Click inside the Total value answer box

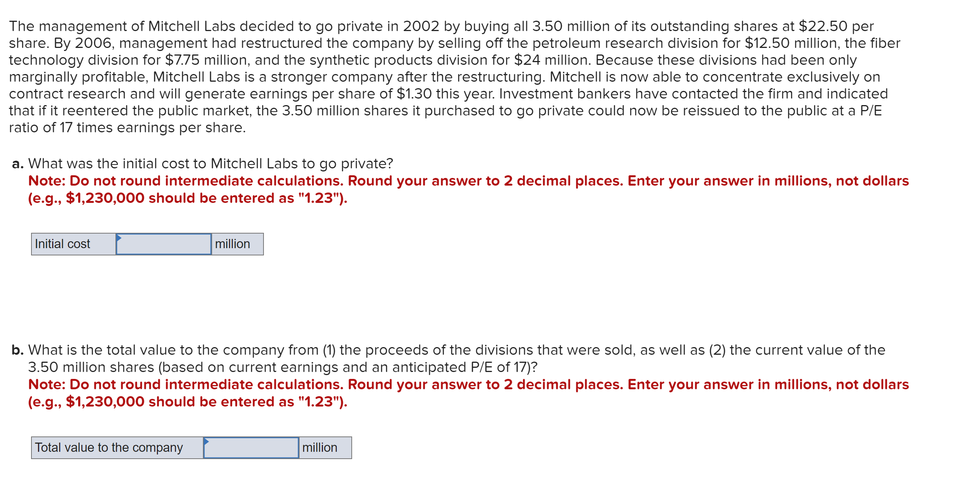pos(251,448)
